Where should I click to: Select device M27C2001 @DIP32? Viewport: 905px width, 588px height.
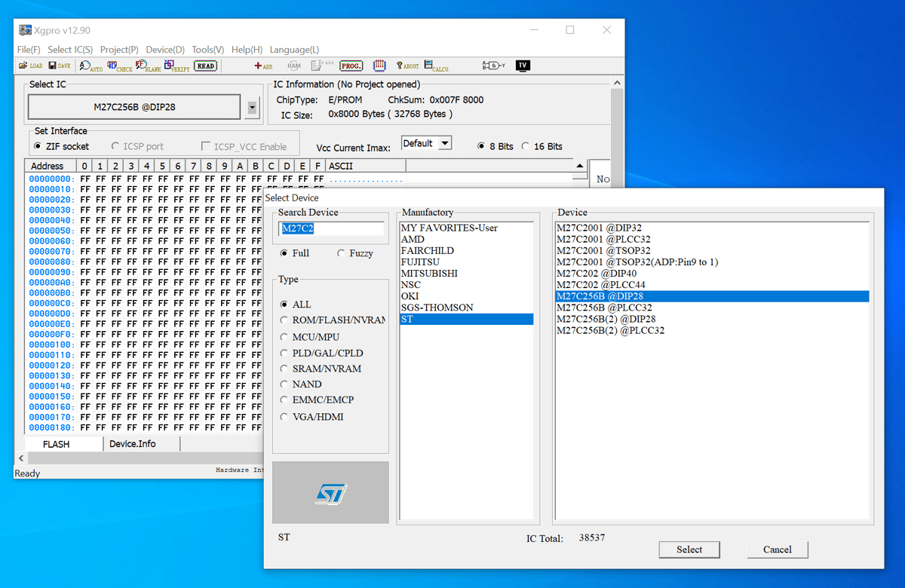712,228
